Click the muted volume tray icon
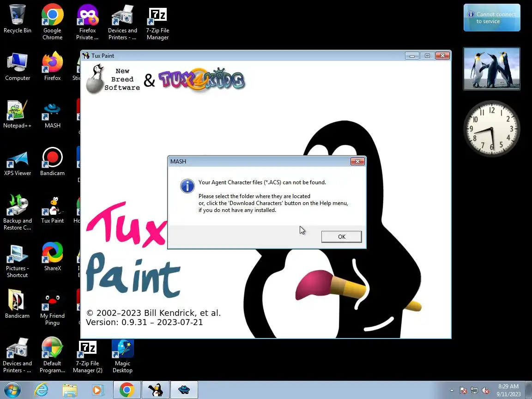The height and width of the screenshot is (399, 532). tap(485, 391)
